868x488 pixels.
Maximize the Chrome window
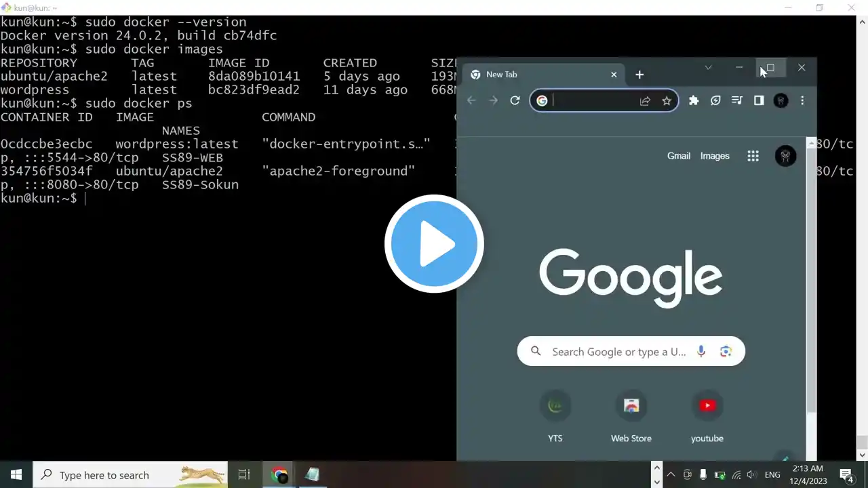(770, 68)
